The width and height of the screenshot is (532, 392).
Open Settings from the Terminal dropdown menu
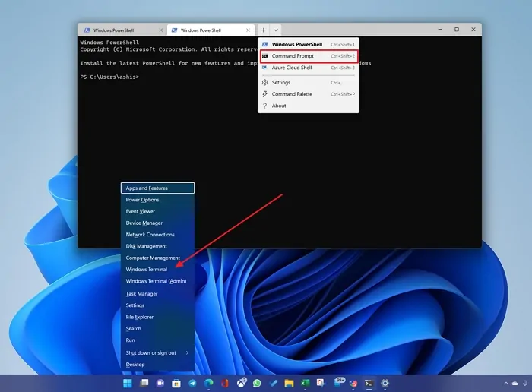click(309, 82)
